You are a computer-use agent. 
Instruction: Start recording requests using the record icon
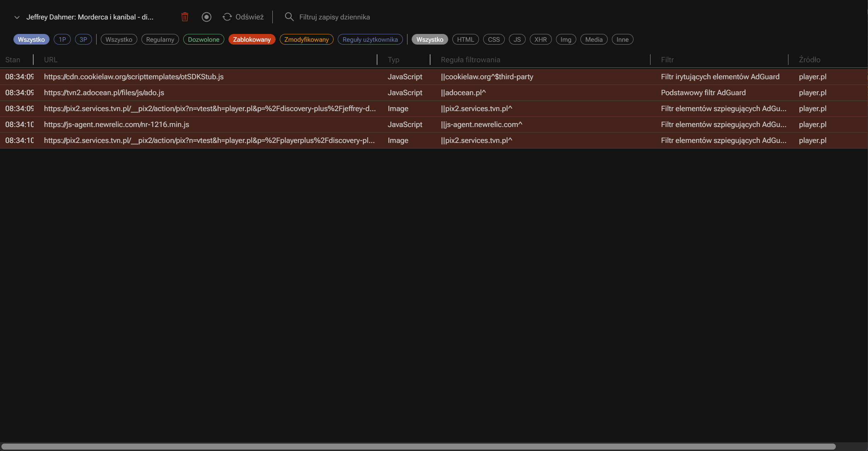click(x=207, y=17)
